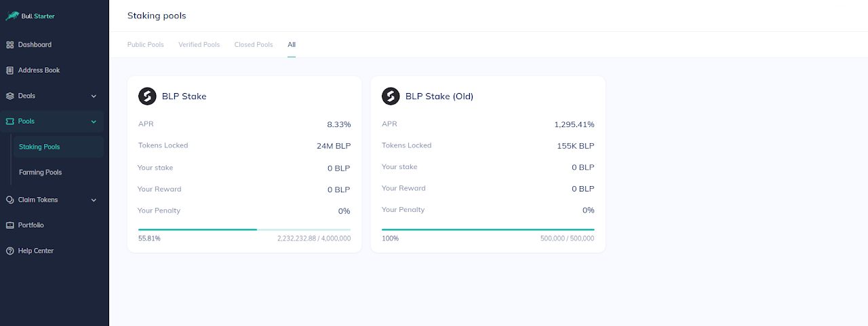Open the BLP Stake (Old) pool title
This screenshot has height=326, width=868.
(x=439, y=96)
